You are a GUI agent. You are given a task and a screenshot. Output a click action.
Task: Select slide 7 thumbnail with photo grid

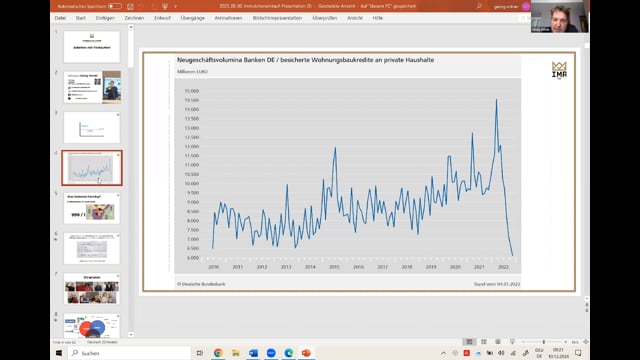click(x=92, y=289)
